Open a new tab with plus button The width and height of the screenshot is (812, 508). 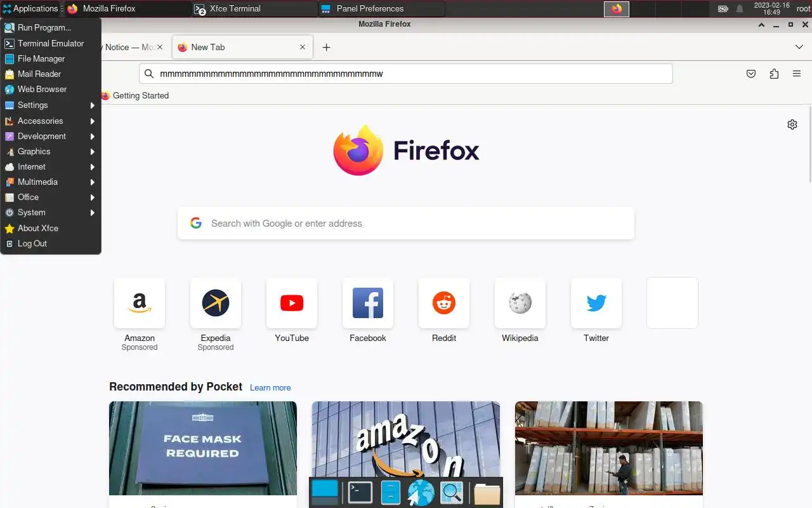(326, 47)
